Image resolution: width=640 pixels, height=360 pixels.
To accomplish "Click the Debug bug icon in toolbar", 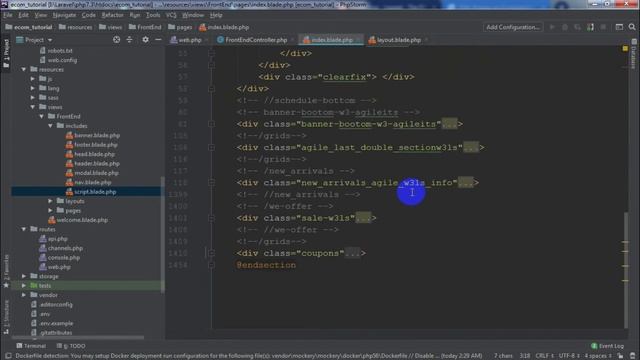I will coord(565,27).
